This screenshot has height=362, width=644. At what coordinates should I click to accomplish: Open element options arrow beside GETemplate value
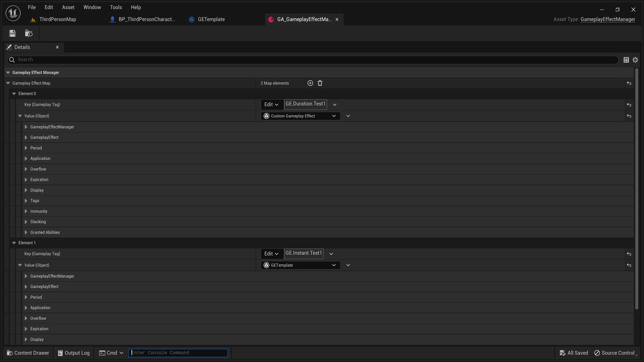348,265
